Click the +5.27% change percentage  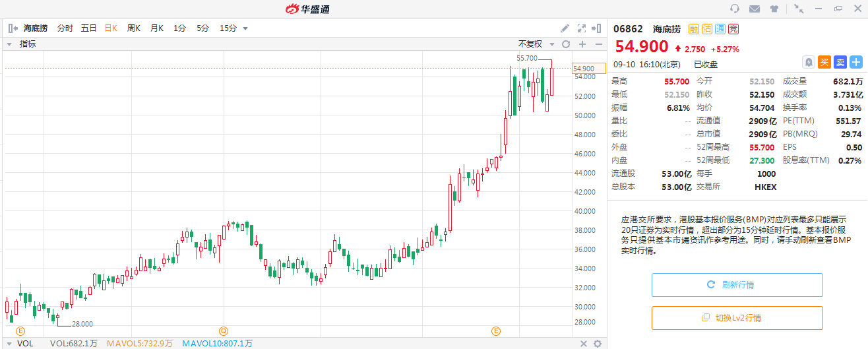[x=725, y=49]
